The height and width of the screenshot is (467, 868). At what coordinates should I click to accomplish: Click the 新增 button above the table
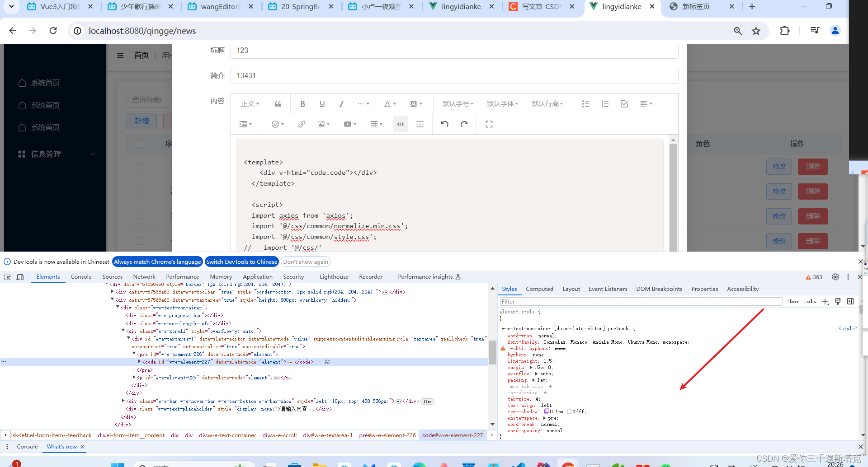click(142, 121)
